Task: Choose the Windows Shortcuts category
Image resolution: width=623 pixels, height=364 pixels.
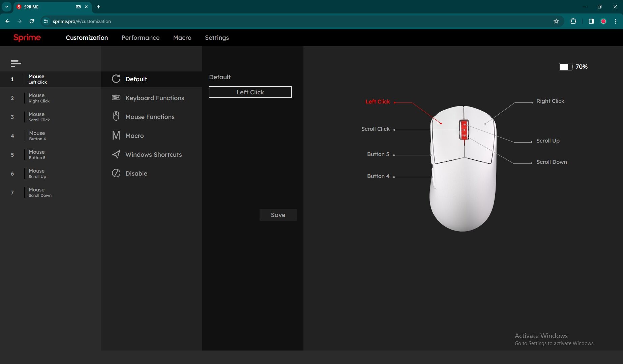Action: pyautogui.click(x=152, y=155)
